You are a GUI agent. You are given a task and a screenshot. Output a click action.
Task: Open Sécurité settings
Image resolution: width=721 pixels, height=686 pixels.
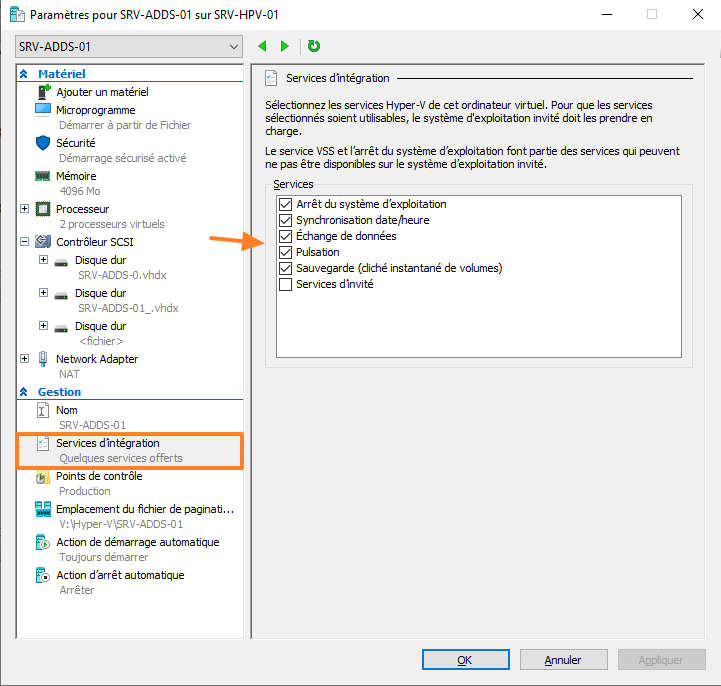[75, 143]
